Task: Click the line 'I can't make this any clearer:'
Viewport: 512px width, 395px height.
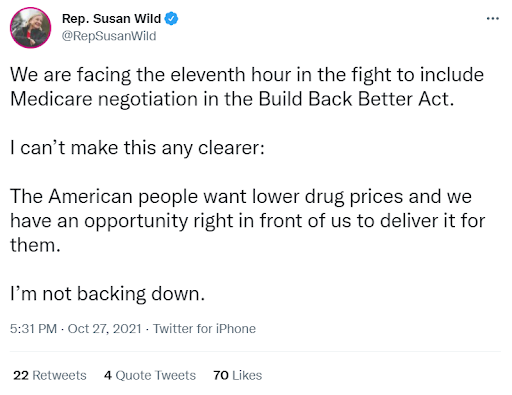Action: [x=137, y=148]
